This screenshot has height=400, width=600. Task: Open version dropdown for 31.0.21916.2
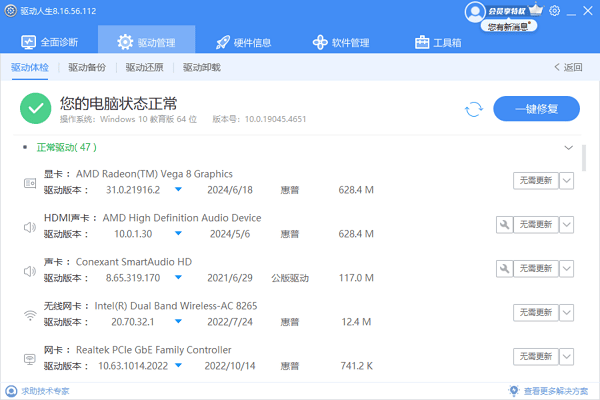click(178, 189)
